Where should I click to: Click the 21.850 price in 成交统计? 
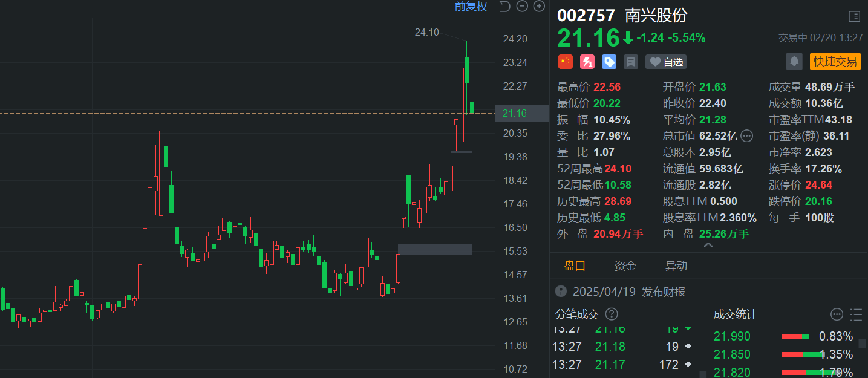(x=732, y=354)
